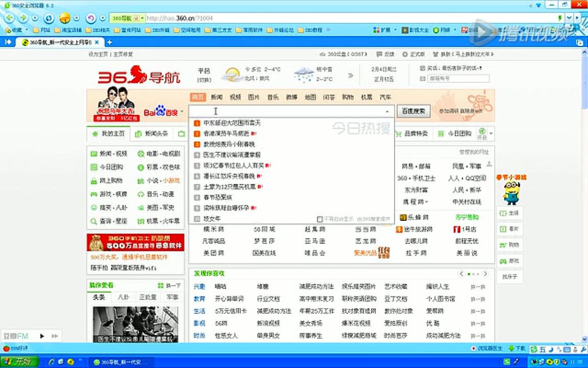The width and height of the screenshot is (588, 368).
Task: Add a new tab with plus icon
Action: pos(110,42)
